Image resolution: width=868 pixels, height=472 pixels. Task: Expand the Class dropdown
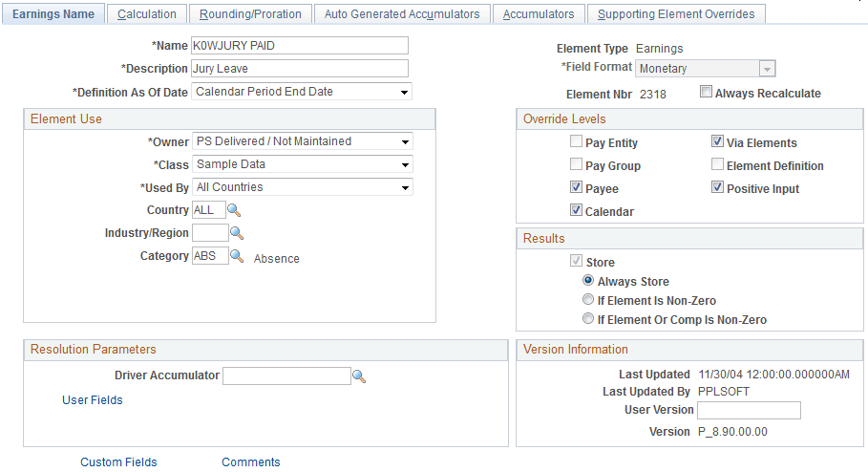[405, 164]
